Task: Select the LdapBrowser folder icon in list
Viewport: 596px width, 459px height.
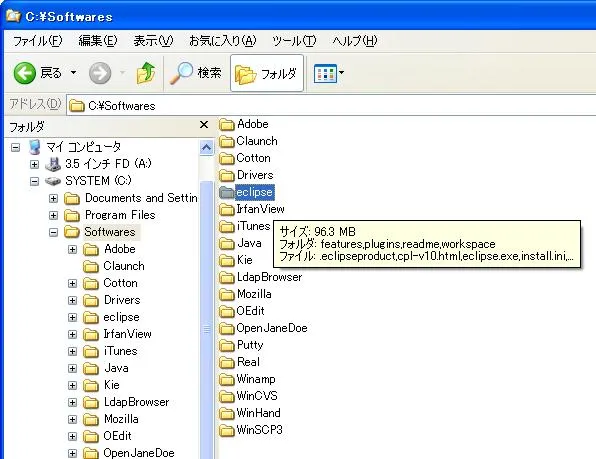Action: pyautogui.click(x=227, y=277)
